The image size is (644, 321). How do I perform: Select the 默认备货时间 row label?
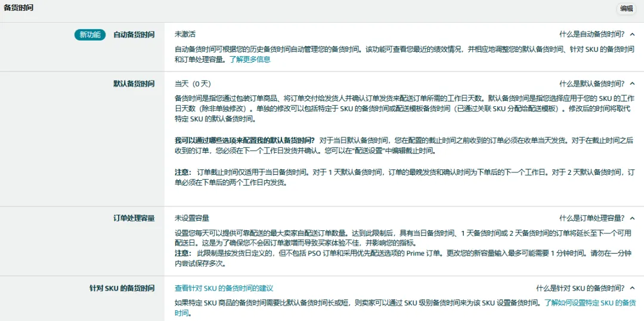point(134,84)
